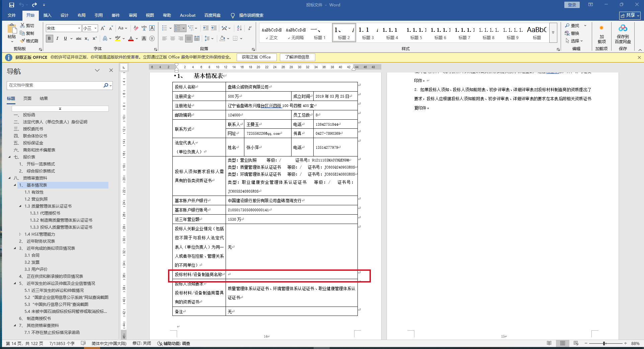Open navigation pane options dropdown arrow

click(97, 70)
